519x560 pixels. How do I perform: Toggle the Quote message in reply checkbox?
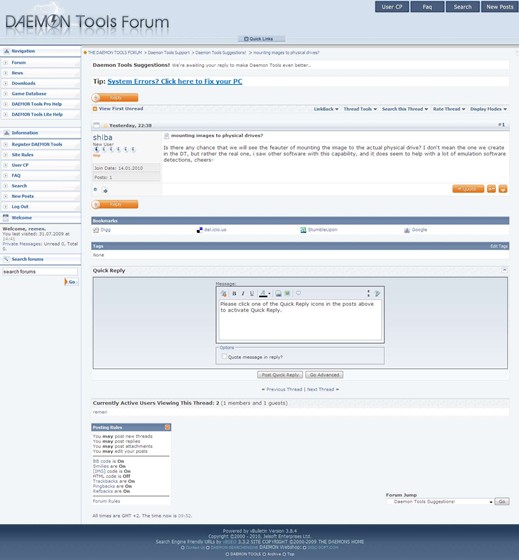[x=224, y=356]
